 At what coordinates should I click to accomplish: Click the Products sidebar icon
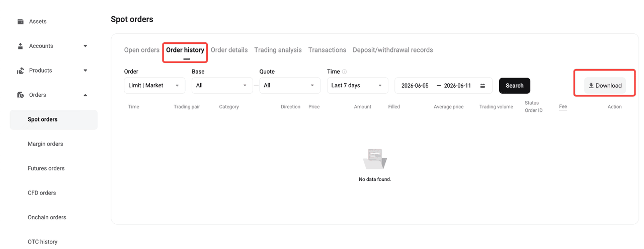click(21, 71)
